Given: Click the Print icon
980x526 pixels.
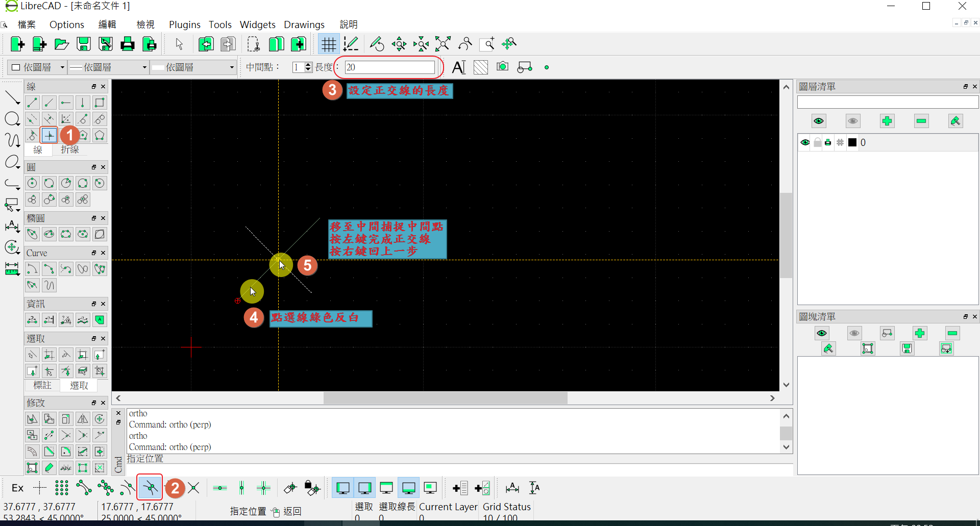Looking at the screenshot, I should (128, 44).
